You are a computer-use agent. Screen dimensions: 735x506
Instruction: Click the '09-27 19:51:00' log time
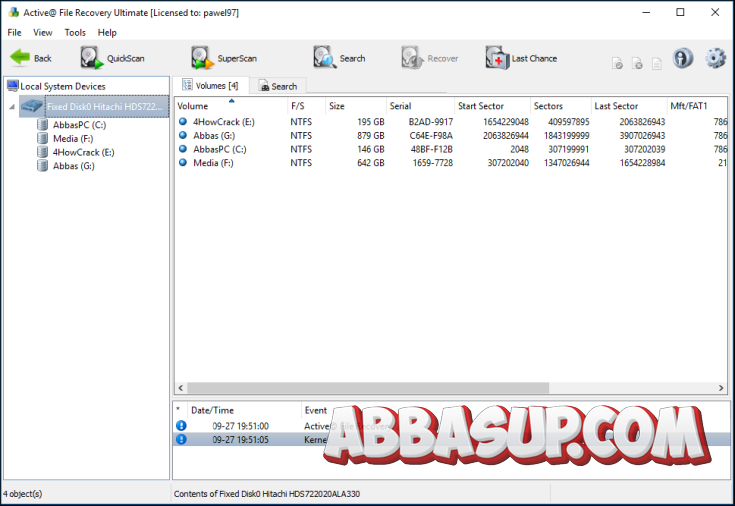point(240,426)
